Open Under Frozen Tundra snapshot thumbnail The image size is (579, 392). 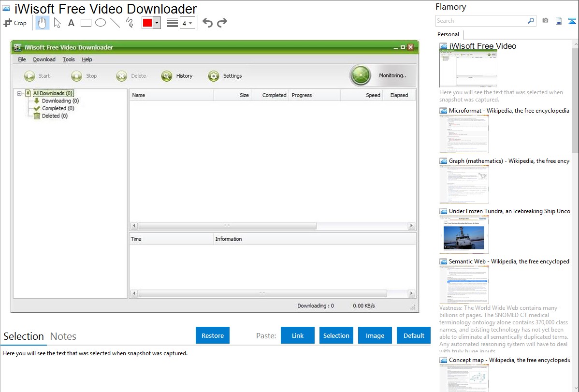(464, 234)
